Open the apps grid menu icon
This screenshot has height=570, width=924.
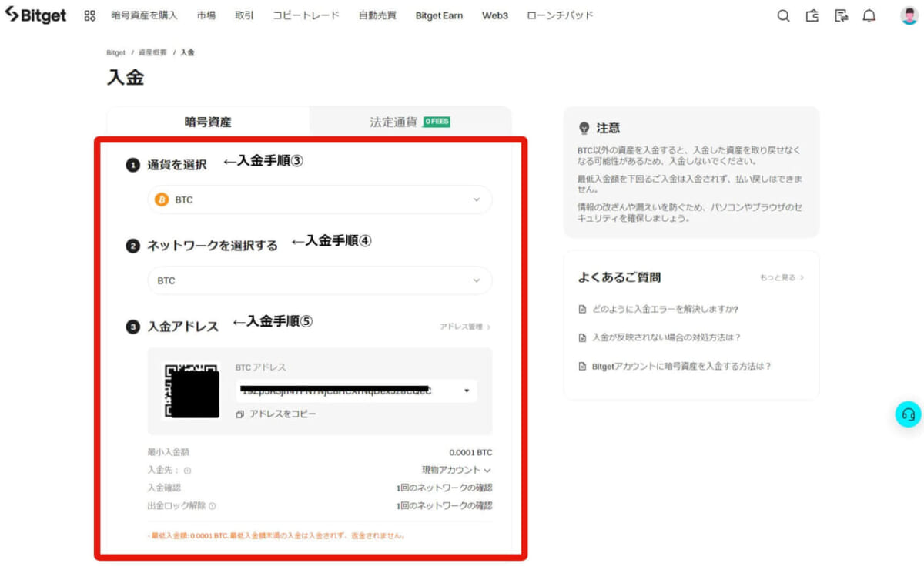tap(90, 15)
